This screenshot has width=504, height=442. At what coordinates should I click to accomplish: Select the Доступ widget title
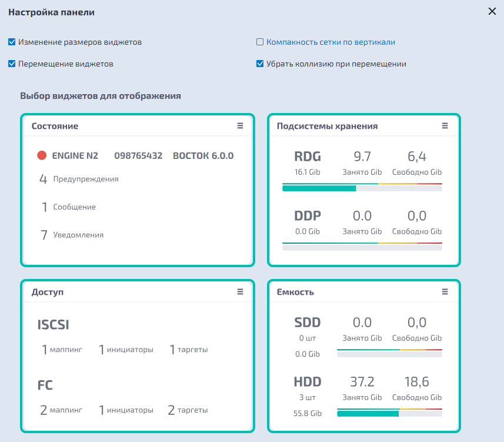click(48, 292)
